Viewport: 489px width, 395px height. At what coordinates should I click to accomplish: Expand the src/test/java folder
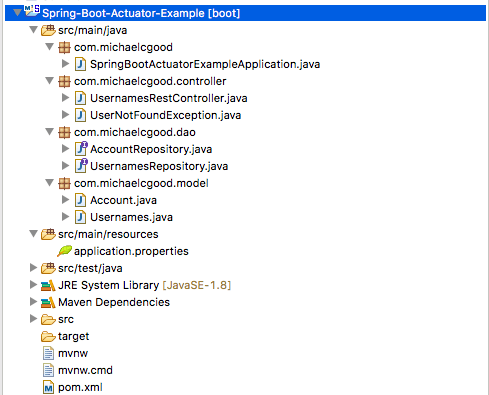pyautogui.click(x=33, y=268)
